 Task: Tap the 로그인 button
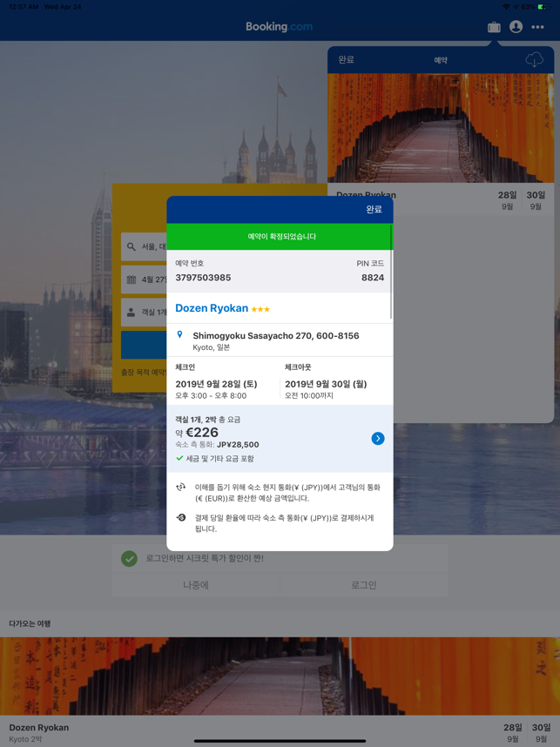pyautogui.click(x=363, y=585)
